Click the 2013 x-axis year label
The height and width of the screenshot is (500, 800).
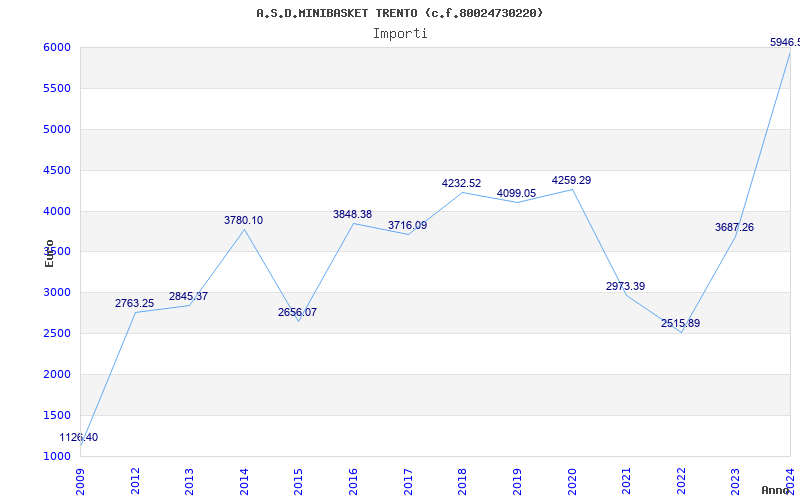tap(190, 481)
